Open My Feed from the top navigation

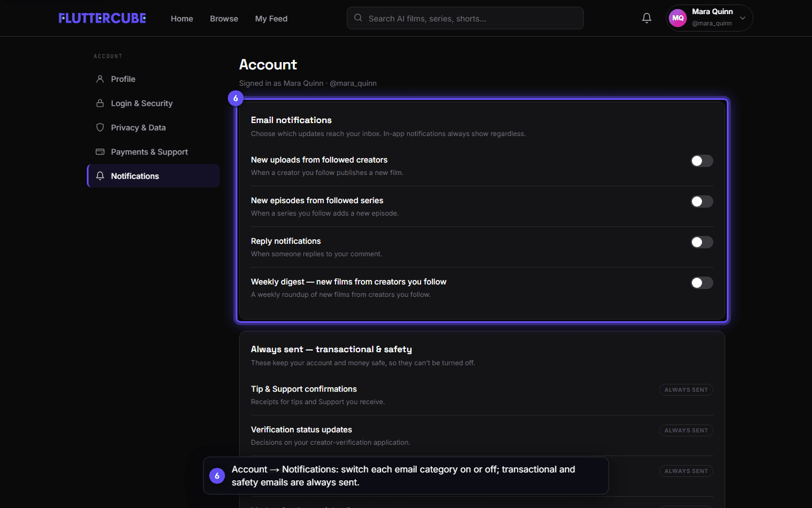(x=271, y=19)
